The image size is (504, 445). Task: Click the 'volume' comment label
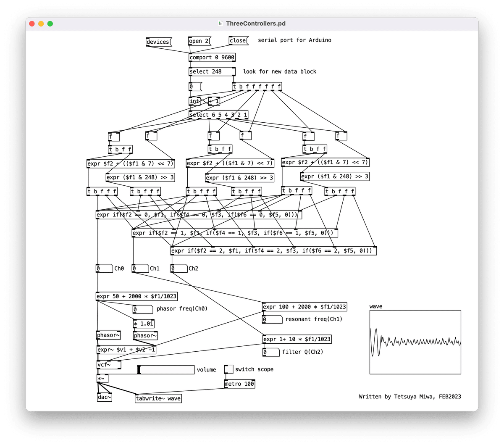tap(207, 370)
